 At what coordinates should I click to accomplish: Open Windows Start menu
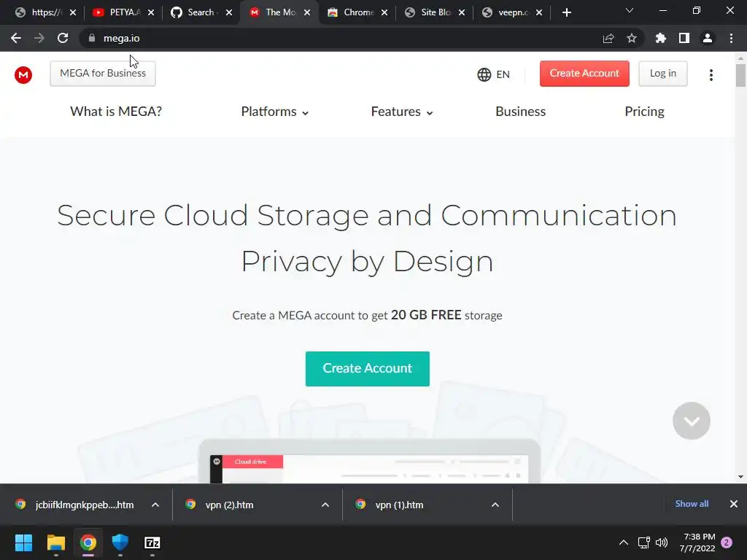point(23,542)
